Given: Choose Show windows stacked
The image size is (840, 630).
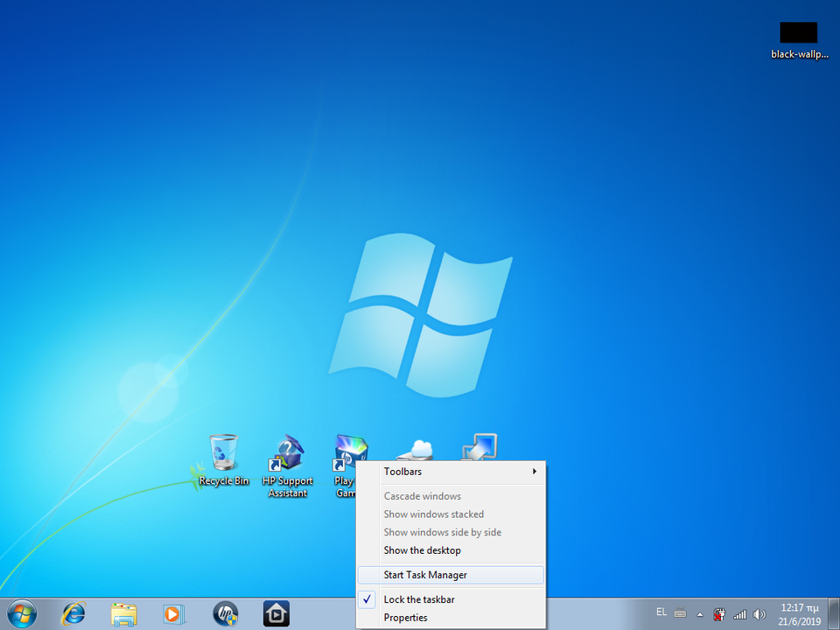Looking at the screenshot, I should tap(451, 514).
